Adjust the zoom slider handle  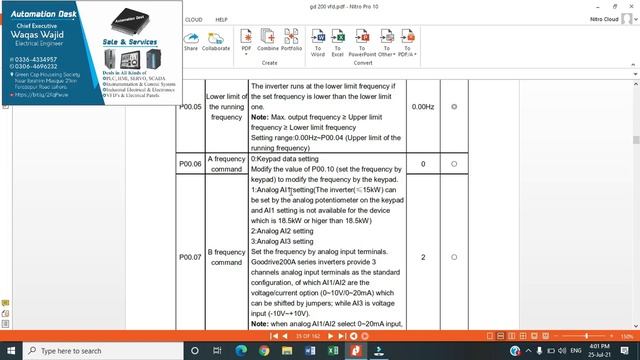[x=587, y=336]
